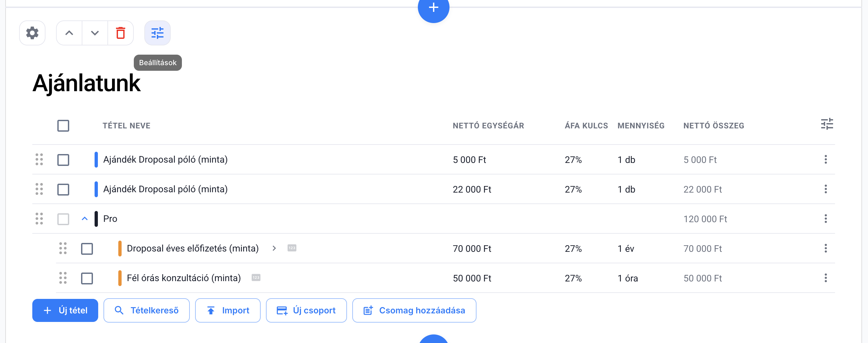
Task: Click drag handle of Pro group row
Action: click(39, 219)
